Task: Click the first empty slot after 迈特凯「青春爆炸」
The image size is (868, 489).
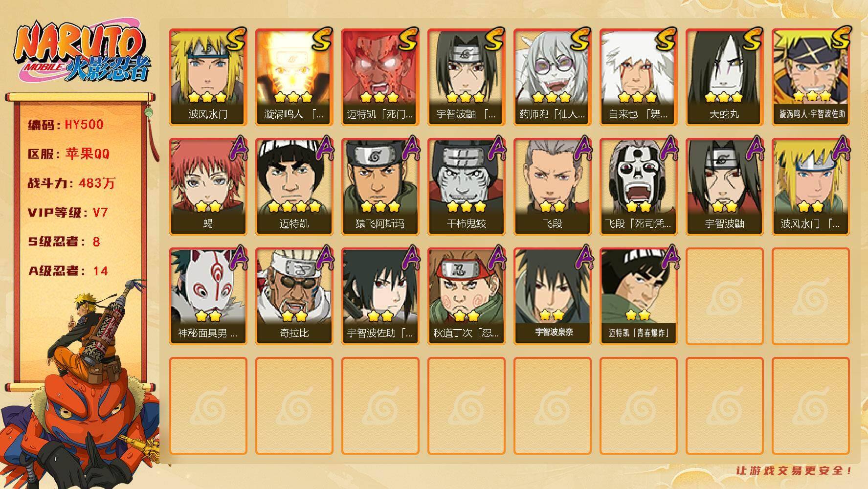Action: click(724, 296)
